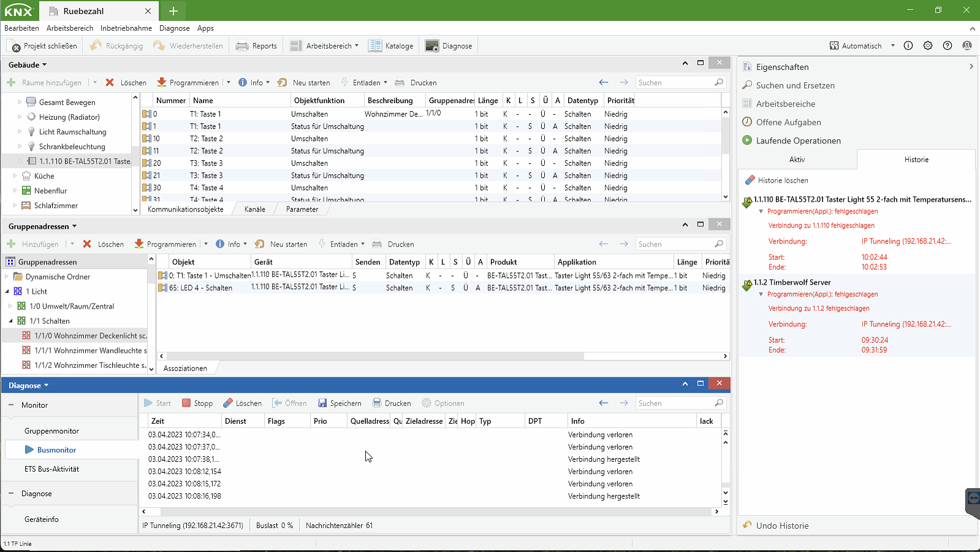
Task: Select the Assoziationen tab
Action: 185,369
